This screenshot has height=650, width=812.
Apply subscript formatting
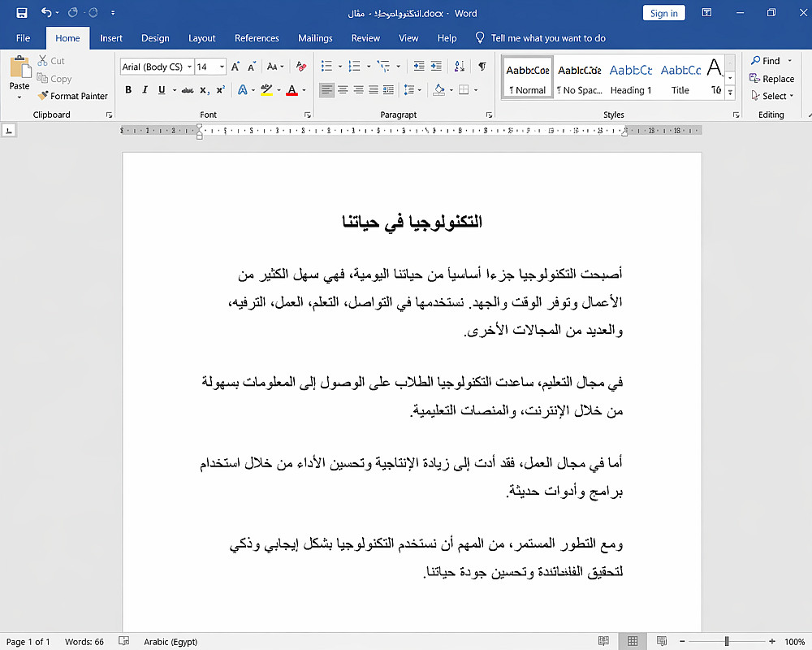[205, 90]
